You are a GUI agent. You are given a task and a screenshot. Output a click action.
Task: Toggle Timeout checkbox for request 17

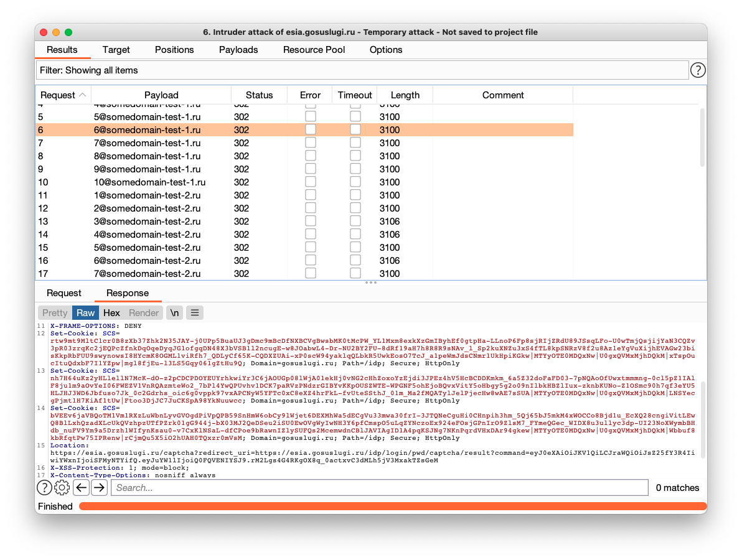(x=355, y=273)
